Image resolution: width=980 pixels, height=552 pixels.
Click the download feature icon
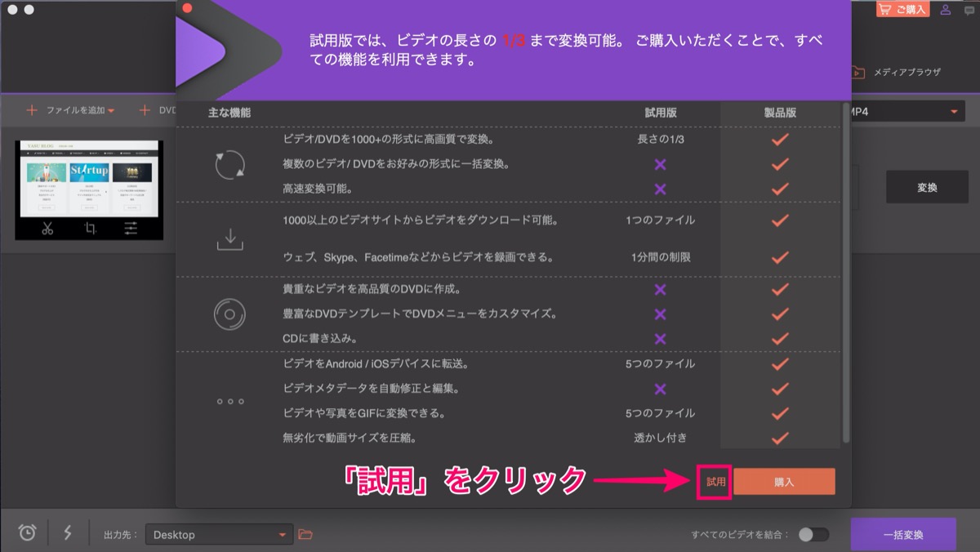(x=229, y=238)
